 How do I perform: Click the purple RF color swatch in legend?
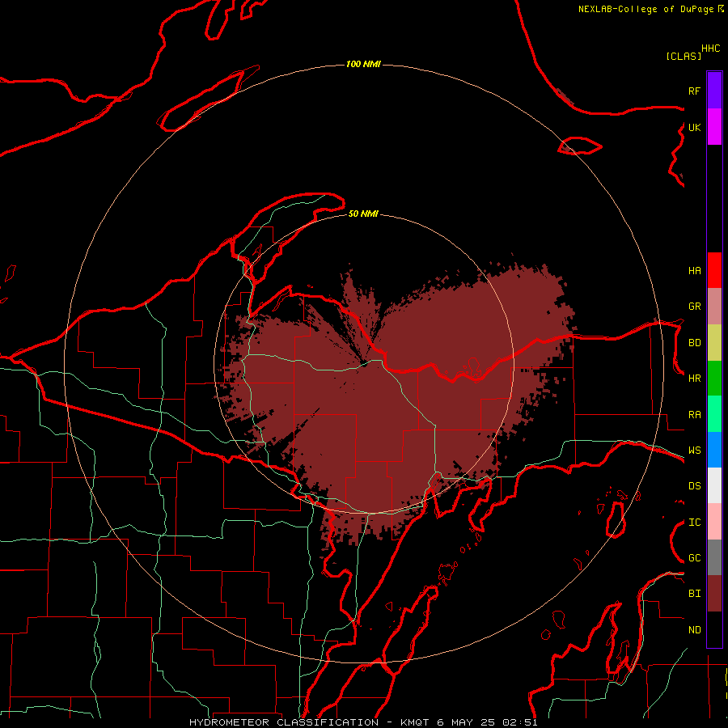tap(714, 91)
